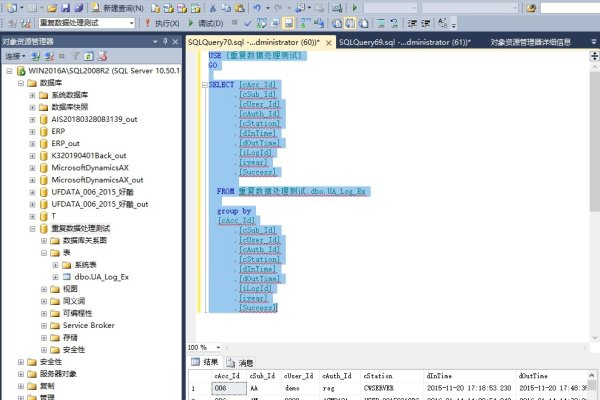Click the 新建查询 (New Query) toolbar button
This screenshot has height=400, width=600.
[x=120, y=7]
